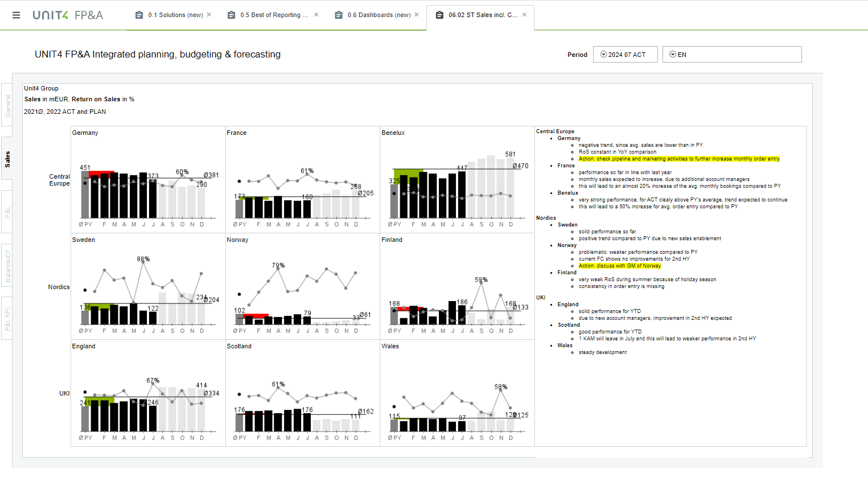The image size is (868, 502).
Task: Click the Benelux green variance bar
Action: [408, 172]
